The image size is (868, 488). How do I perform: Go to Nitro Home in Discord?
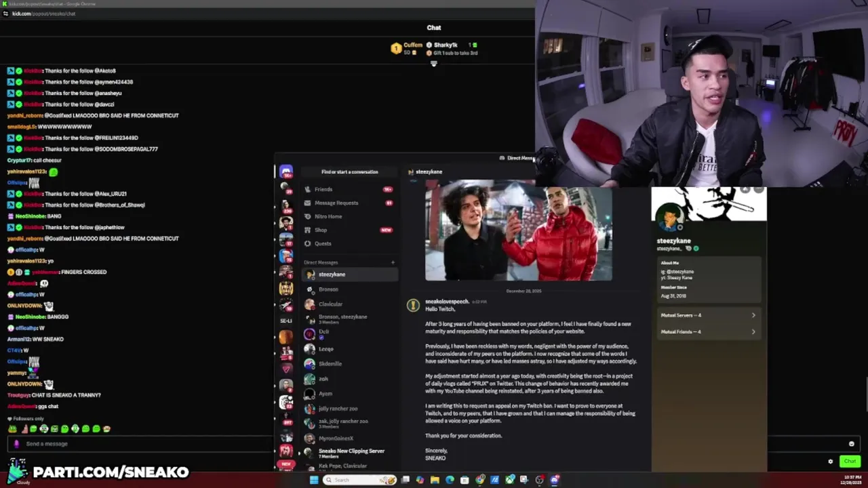point(349,216)
